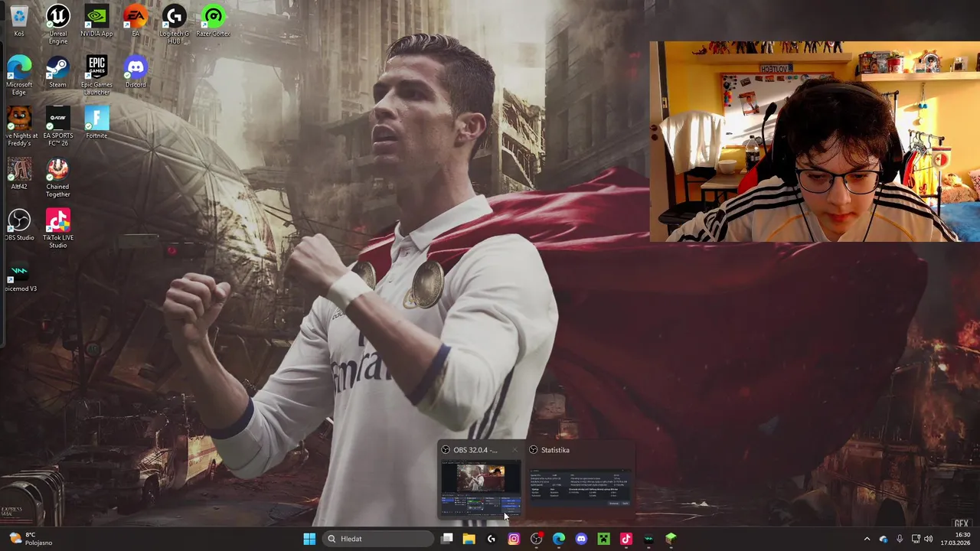
Task: Switch to the OBS 32.0.4 window preview
Action: [x=481, y=479]
